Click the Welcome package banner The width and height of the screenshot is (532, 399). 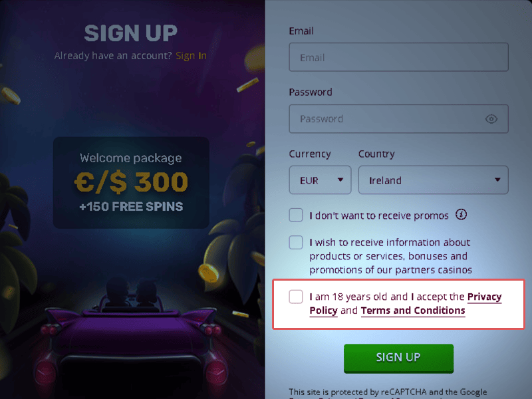[131, 183]
